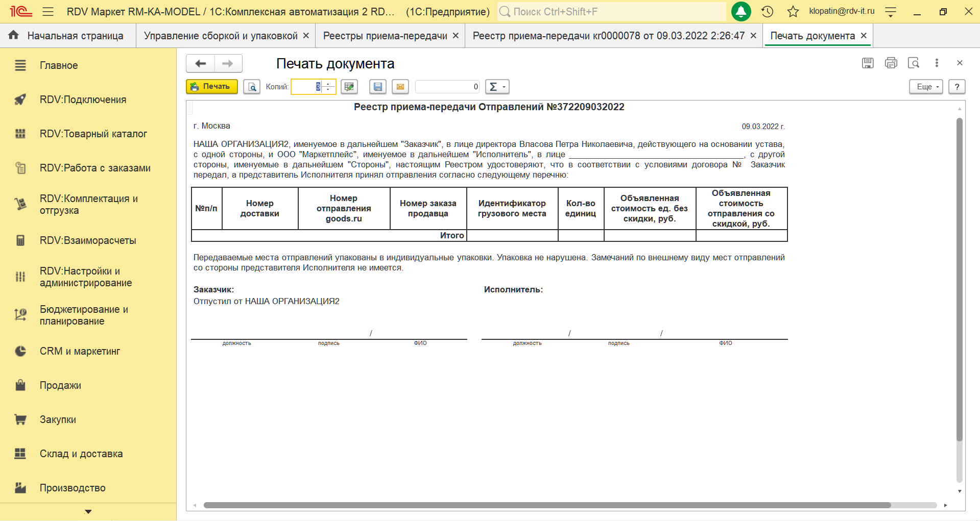Send the document by email envelope icon
980x521 pixels.
point(400,87)
